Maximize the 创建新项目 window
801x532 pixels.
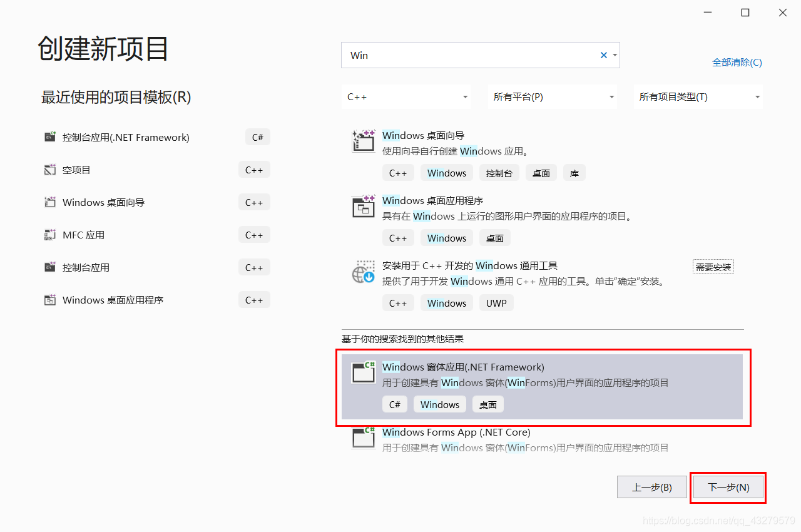[x=745, y=13]
